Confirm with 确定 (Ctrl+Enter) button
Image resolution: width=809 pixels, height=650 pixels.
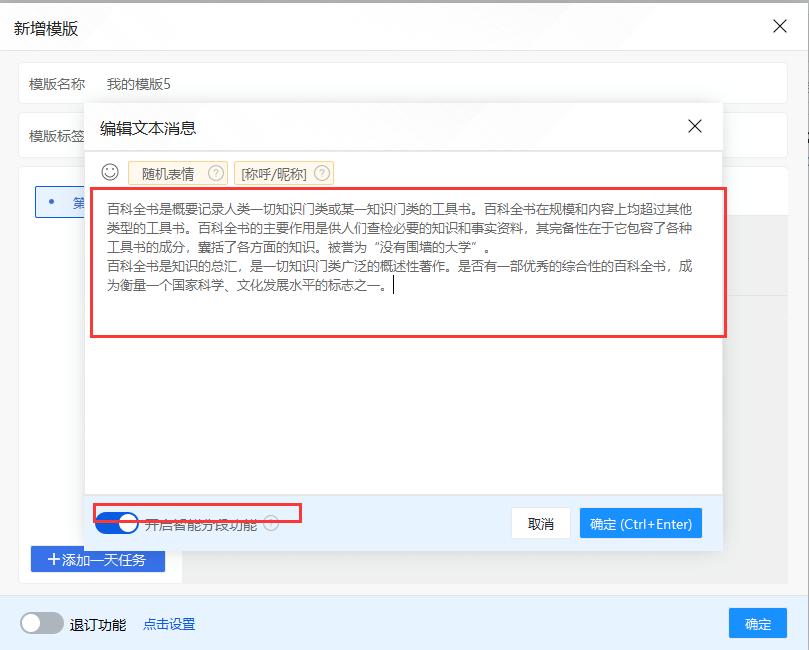pos(641,524)
